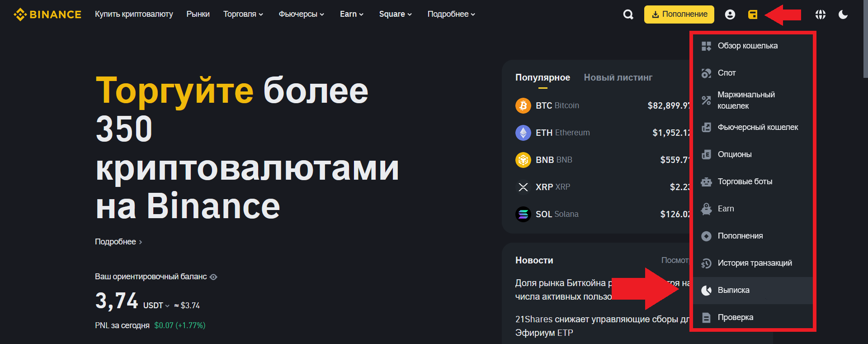Viewport: 868px width, 344px height.
Task: Click the Спот wallet icon
Action: coord(706,73)
